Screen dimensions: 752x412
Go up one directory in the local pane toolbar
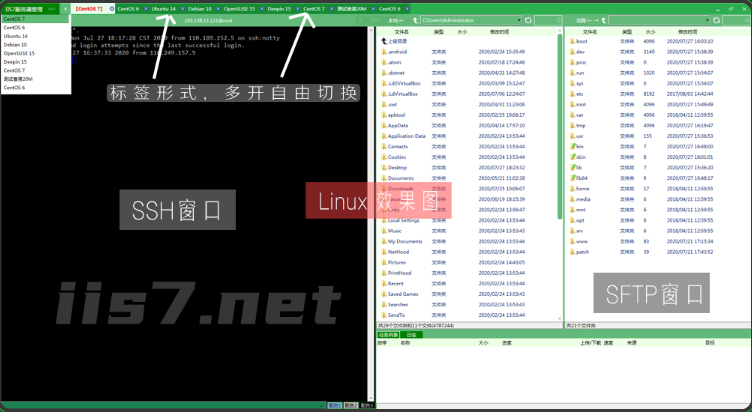coord(415,20)
